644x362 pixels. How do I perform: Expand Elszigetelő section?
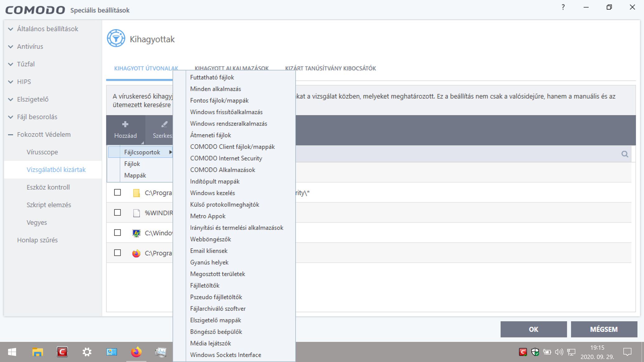[11, 99]
